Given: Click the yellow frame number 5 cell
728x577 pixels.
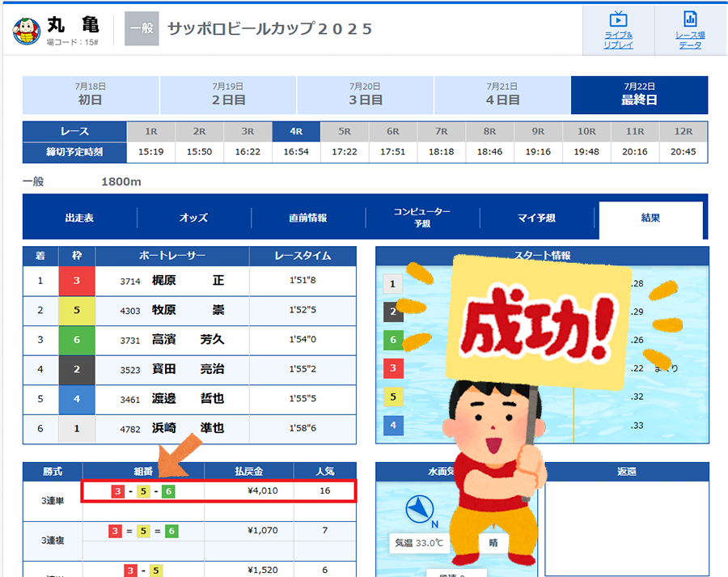Looking at the screenshot, I should [x=77, y=310].
